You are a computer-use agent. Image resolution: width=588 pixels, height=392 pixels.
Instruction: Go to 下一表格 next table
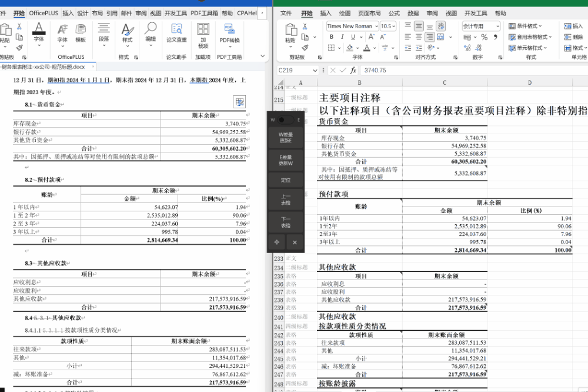click(286, 222)
